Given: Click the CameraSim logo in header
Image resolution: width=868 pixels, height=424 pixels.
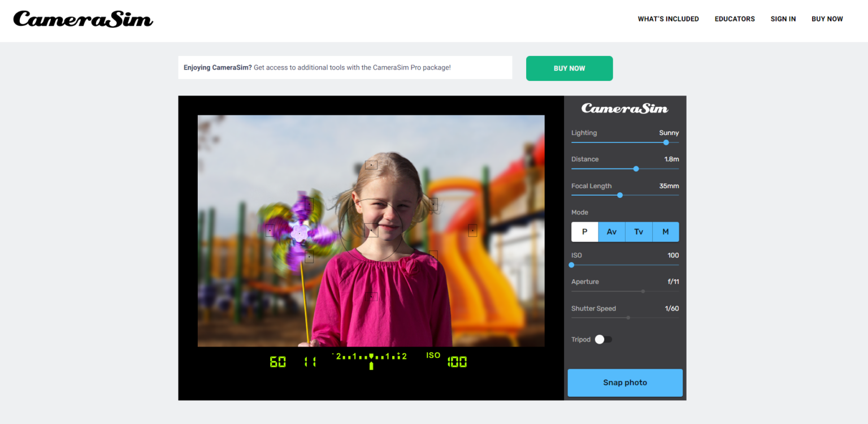Looking at the screenshot, I should [83, 19].
